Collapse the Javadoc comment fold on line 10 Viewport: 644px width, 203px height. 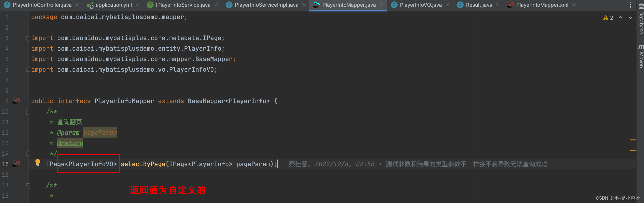tap(28, 112)
